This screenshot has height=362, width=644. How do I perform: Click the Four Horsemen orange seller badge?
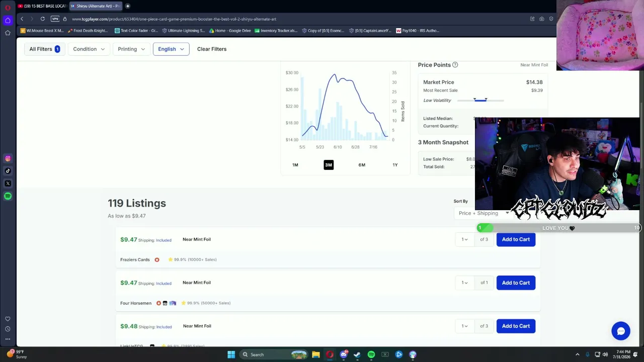[x=158, y=303]
